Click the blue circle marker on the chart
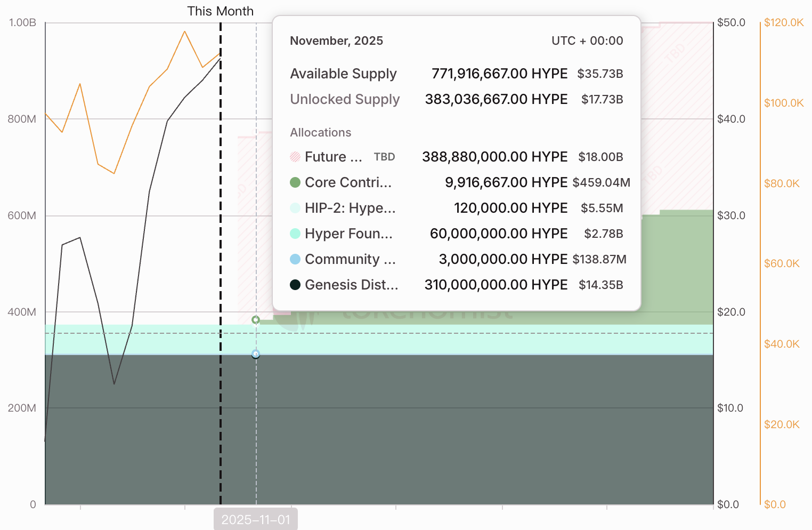The height and width of the screenshot is (530, 812). [256, 354]
